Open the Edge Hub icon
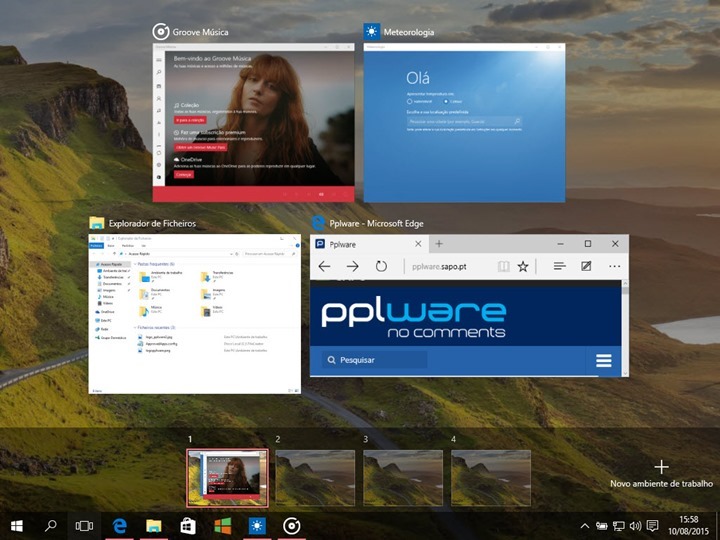The image size is (720, 540). pyautogui.click(x=559, y=266)
